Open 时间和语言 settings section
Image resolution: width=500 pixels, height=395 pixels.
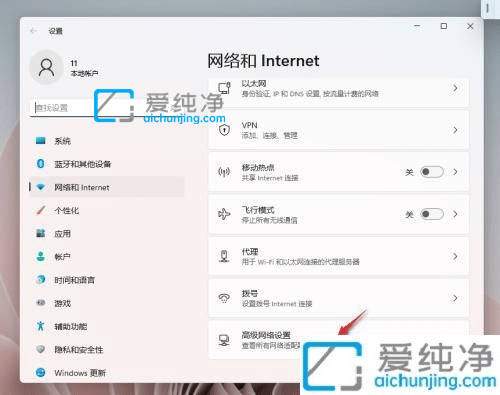click(107, 280)
